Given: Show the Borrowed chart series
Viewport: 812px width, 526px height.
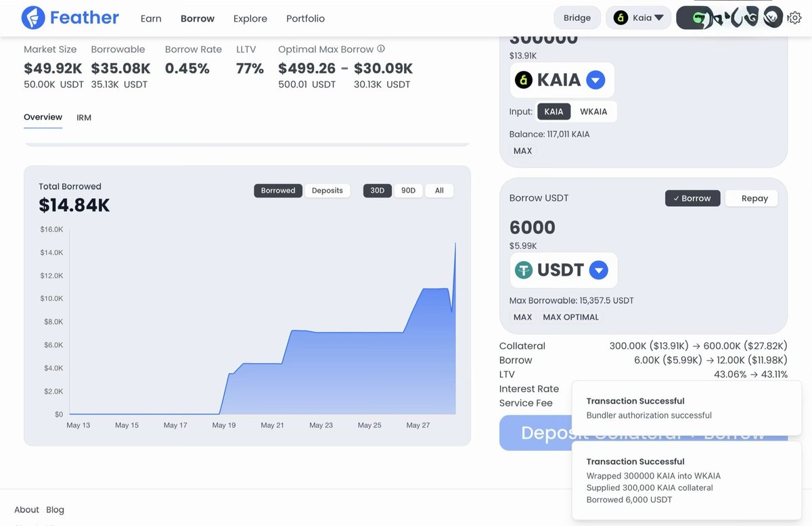Looking at the screenshot, I should tap(278, 191).
